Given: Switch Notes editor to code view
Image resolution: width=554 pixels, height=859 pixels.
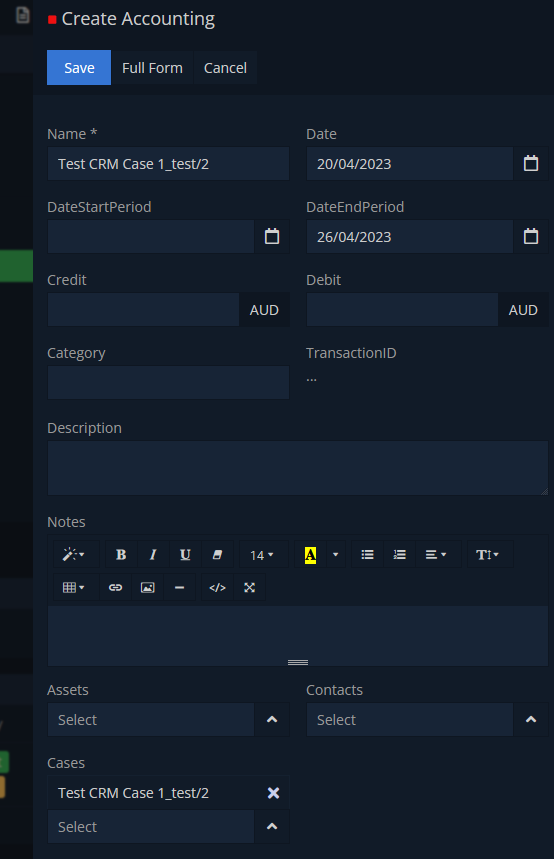Looking at the screenshot, I should (218, 587).
